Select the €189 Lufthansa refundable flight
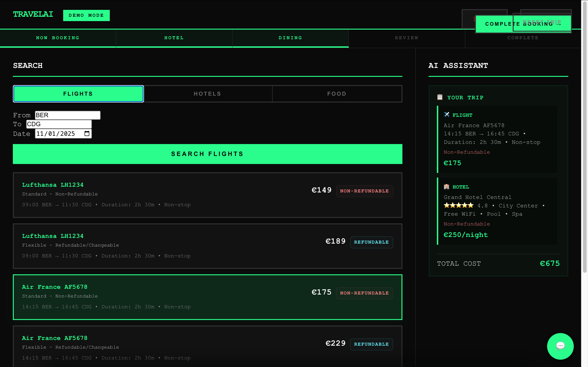The height and width of the screenshot is (367, 588). pos(207,246)
